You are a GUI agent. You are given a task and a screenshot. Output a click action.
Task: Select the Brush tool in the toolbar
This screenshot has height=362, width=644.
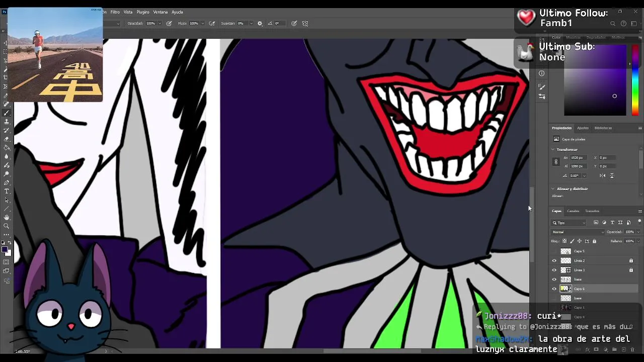coord(7,113)
